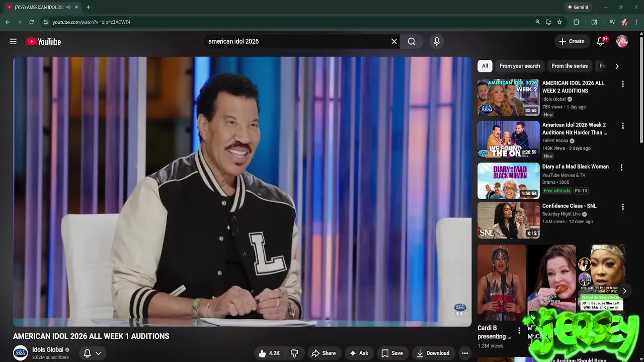
Task: Open the Saturday Night Live channel name
Action: [561, 214]
